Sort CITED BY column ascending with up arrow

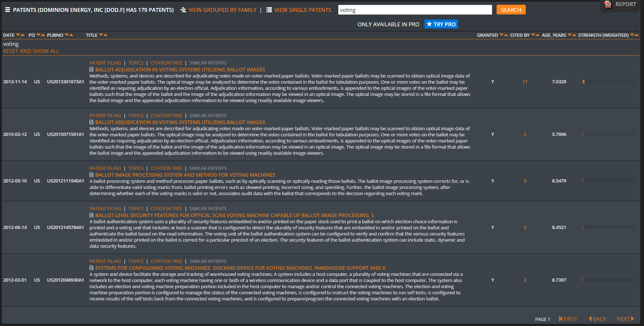point(538,35)
